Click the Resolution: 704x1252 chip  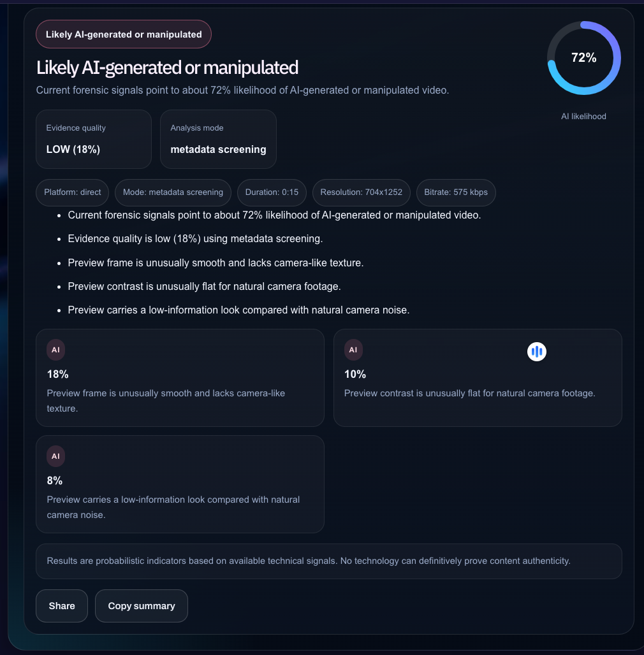tap(361, 192)
